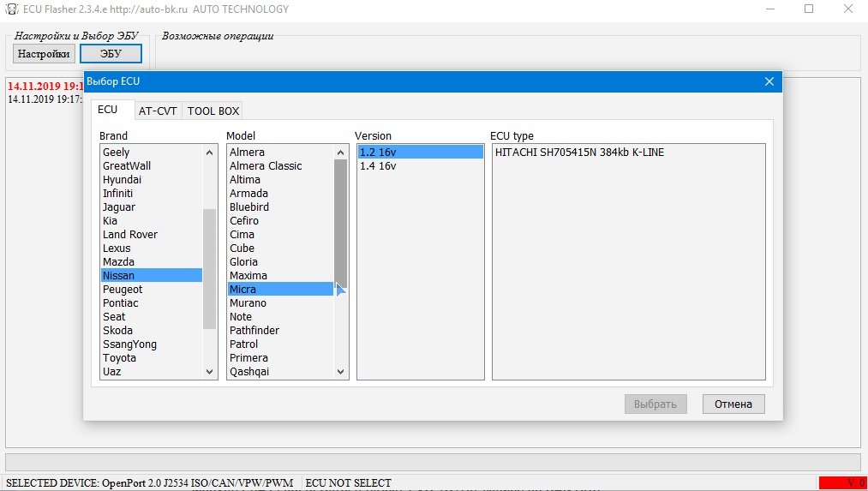Select Hyundai in the Brand list

pos(151,180)
